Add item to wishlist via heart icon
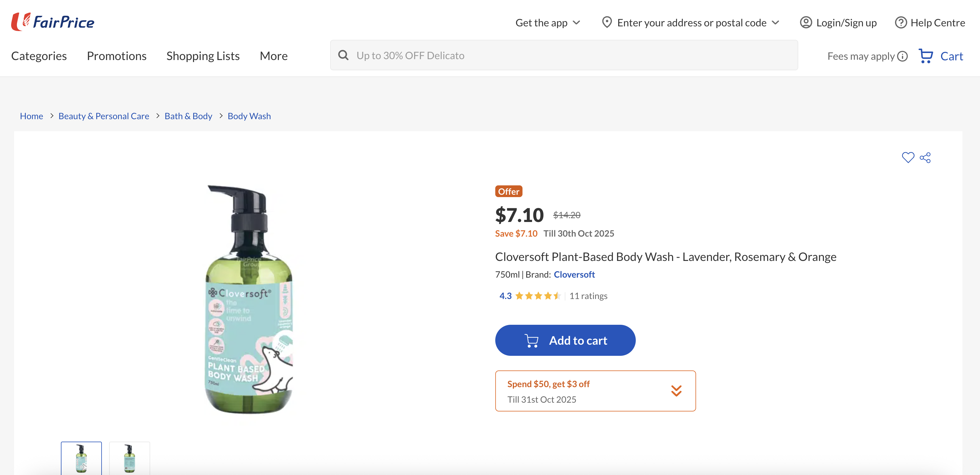The image size is (980, 475). [908, 157]
